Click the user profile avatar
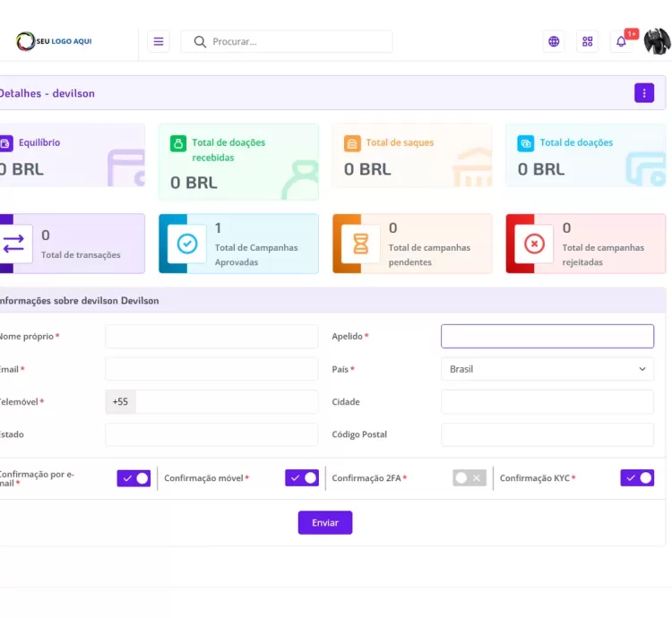Viewport: 672px width, 618px height. [657, 41]
